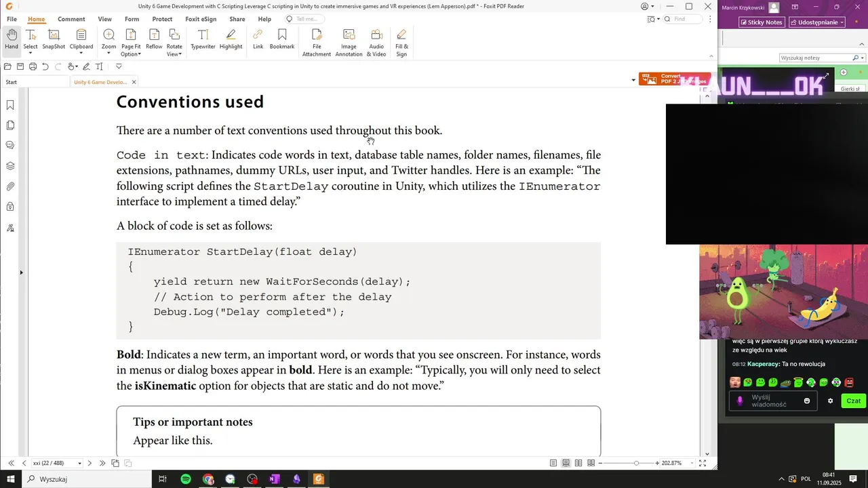Click the Zoom tool in ribbon

coord(108,42)
